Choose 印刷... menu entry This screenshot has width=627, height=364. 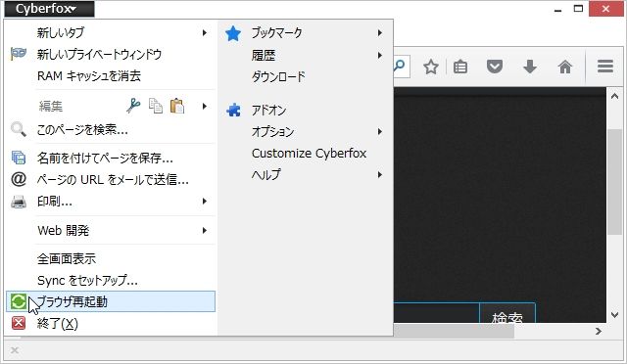point(111,201)
